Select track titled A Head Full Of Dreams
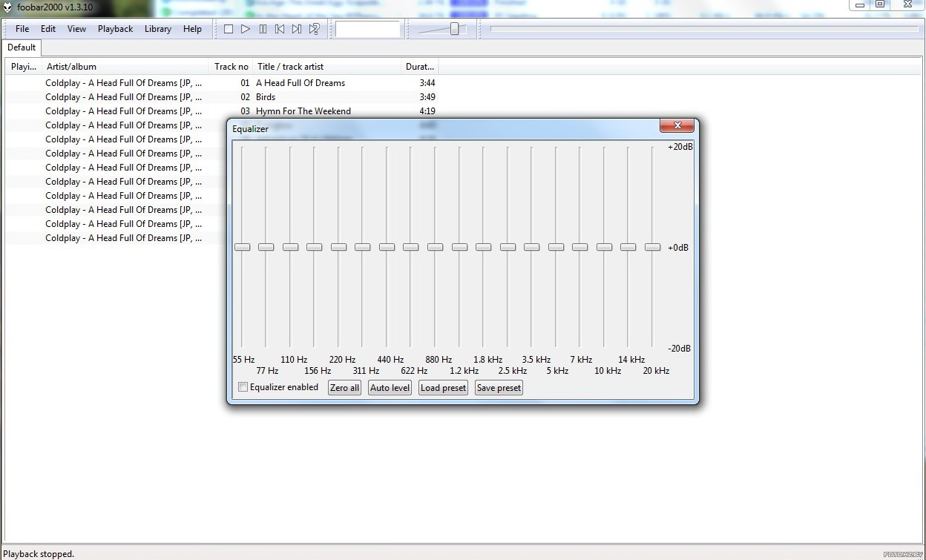 click(x=301, y=83)
